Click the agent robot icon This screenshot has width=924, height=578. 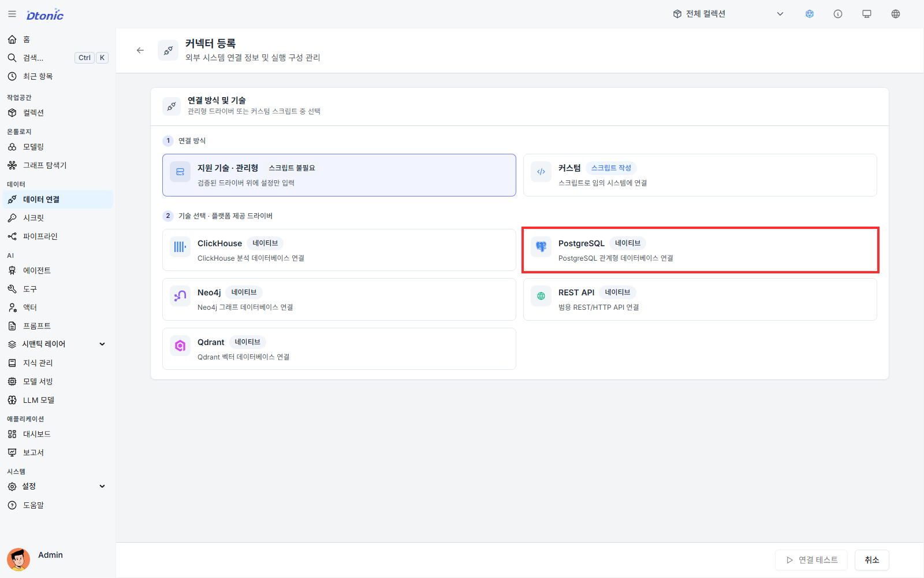point(12,271)
